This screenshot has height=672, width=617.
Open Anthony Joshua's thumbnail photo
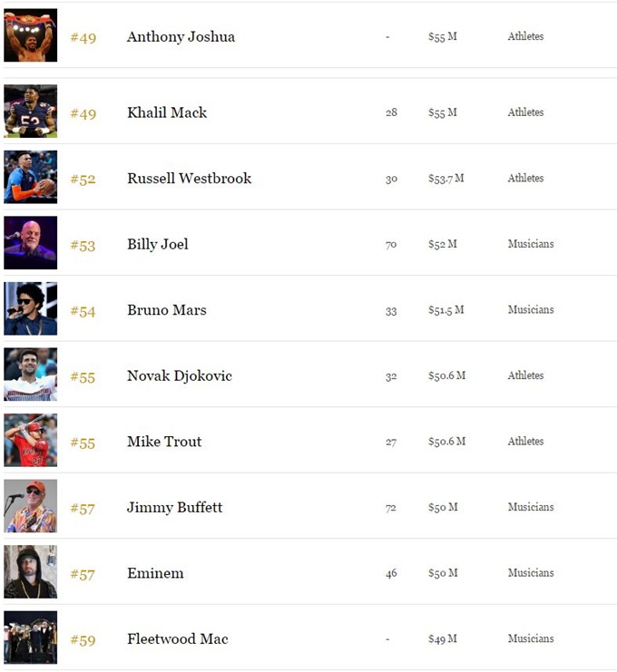31,35
